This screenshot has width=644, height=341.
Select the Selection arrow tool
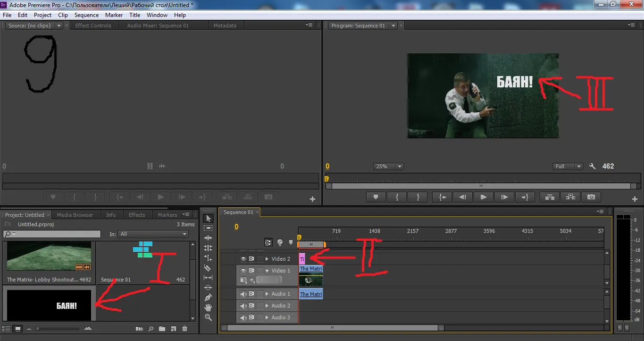click(209, 218)
